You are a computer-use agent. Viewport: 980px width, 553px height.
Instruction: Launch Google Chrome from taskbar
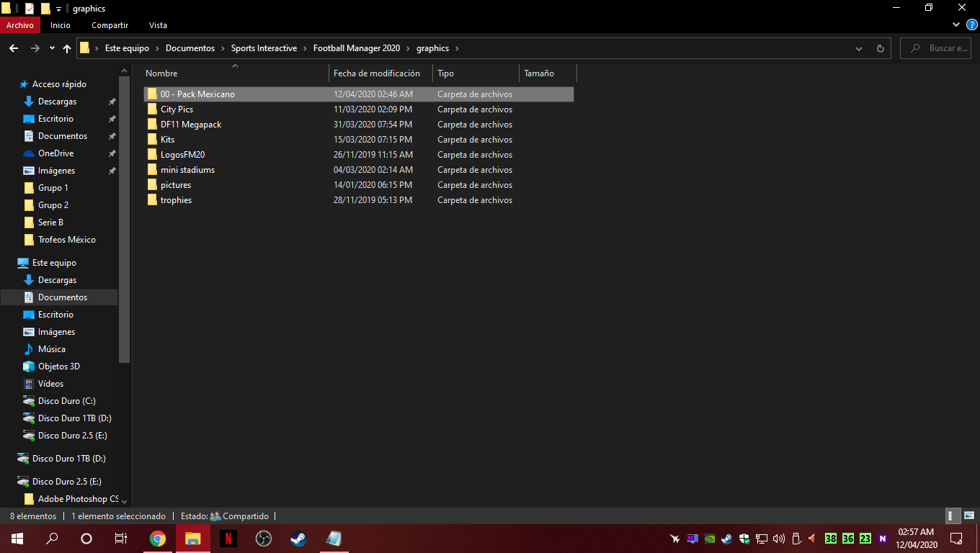point(158,539)
